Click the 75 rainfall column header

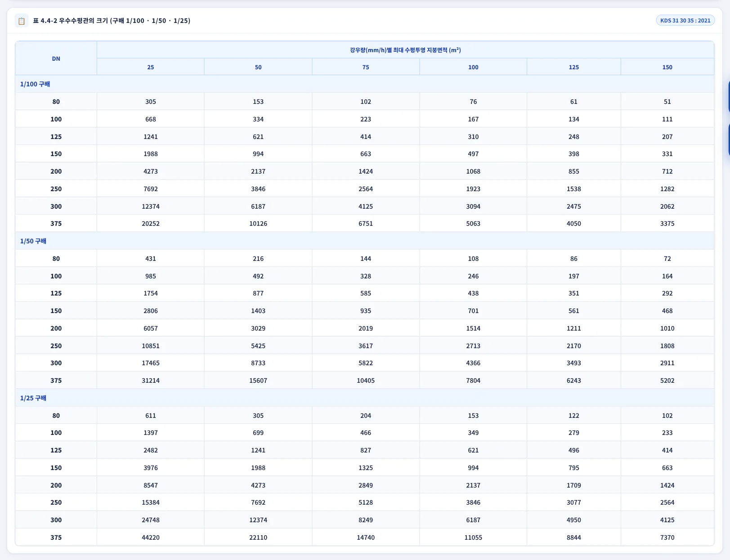[366, 67]
